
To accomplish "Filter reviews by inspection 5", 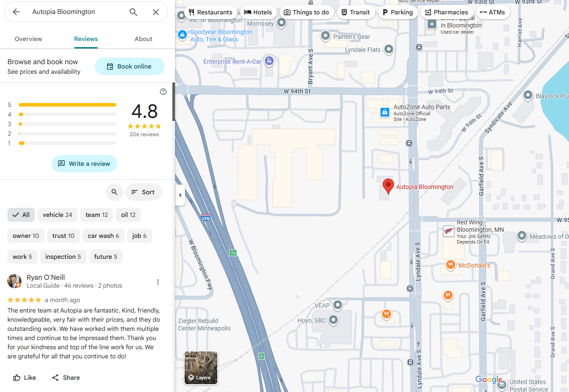I will pyautogui.click(x=63, y=257).
